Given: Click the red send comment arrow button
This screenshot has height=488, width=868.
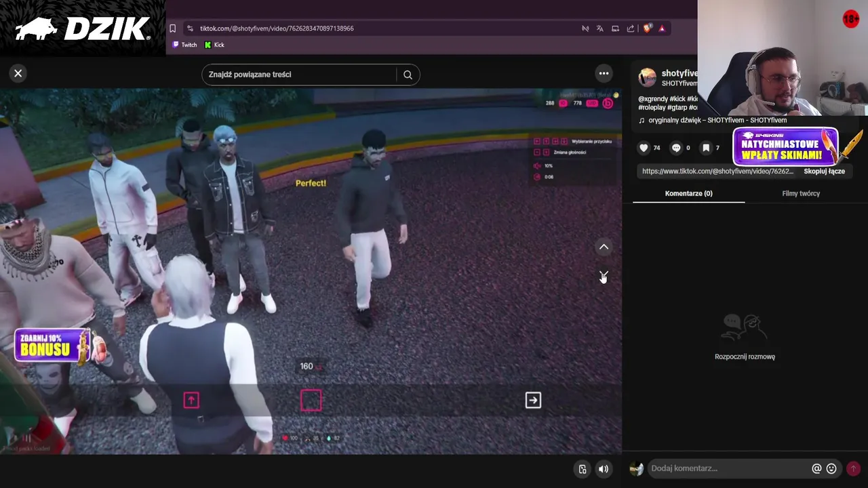Looking at the screenshot, I should click(853, 468).
